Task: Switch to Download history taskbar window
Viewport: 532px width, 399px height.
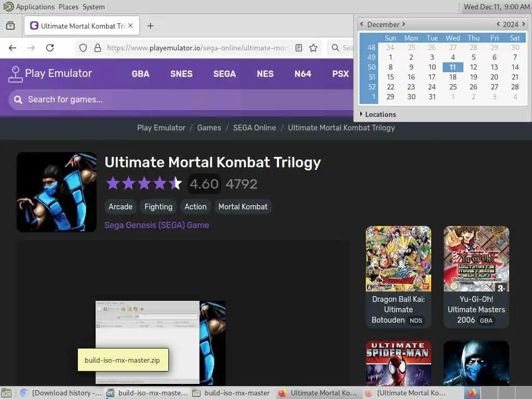Action: click(61, 393)
